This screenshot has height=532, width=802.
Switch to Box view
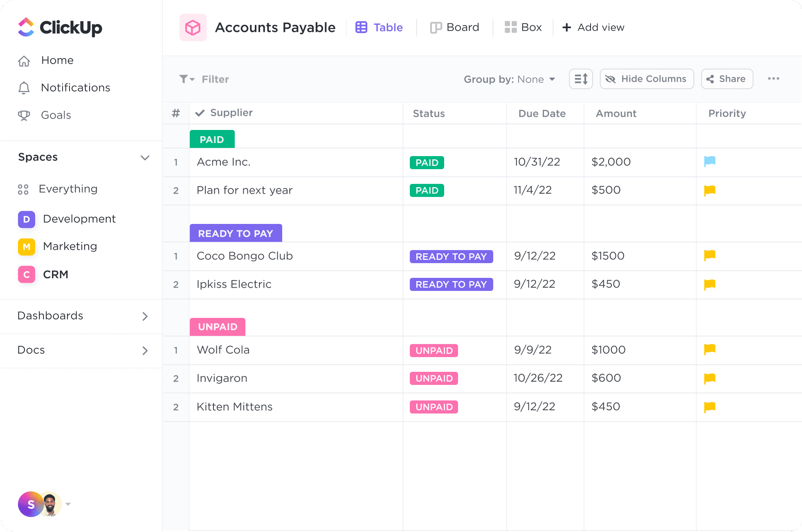[x=523, y=27]
